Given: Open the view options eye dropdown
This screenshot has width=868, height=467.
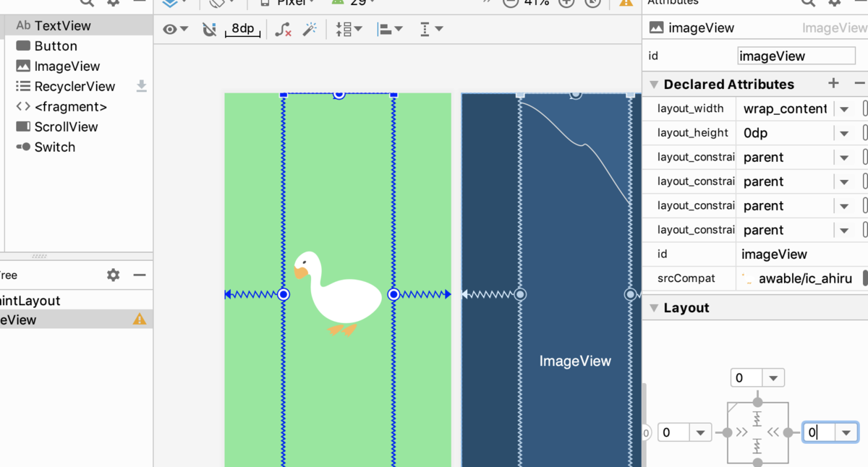Looking at the screenshot, I should point(175,30).
